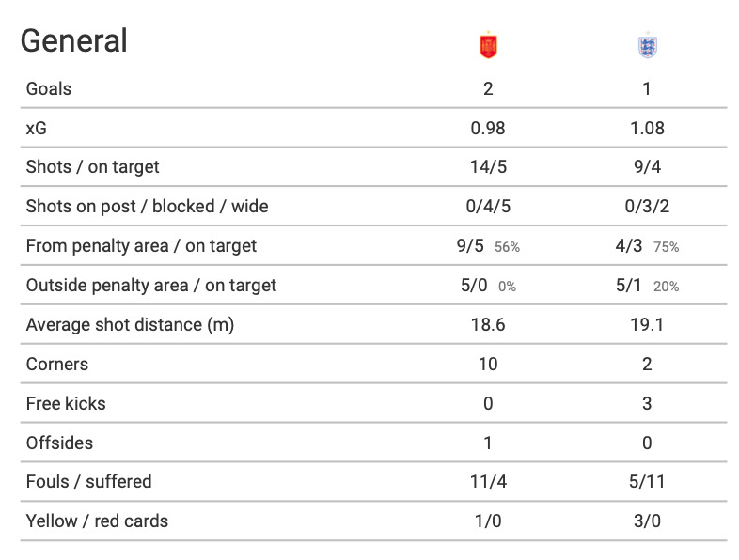
Task: Select the Fouls / suffered label
Action: pos(89,482)
